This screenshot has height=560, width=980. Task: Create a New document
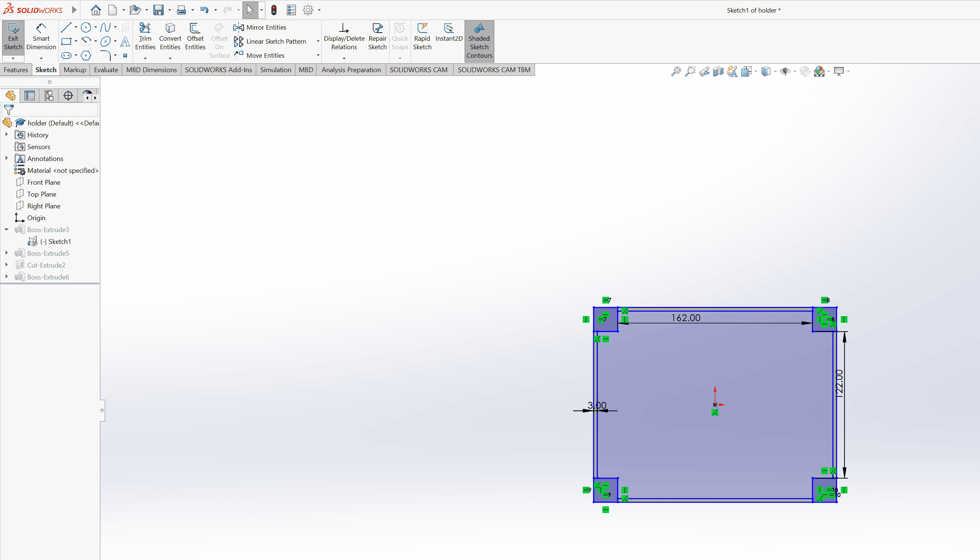(x=112, y=10)
